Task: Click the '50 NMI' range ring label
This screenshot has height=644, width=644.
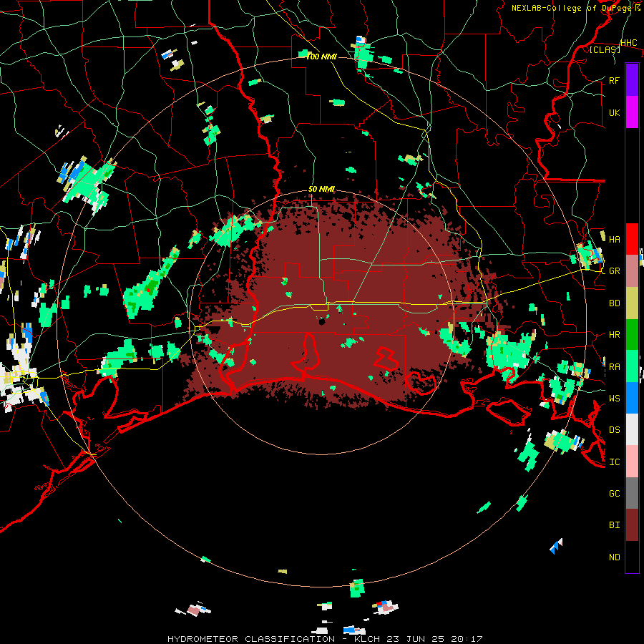Action: 321,190
